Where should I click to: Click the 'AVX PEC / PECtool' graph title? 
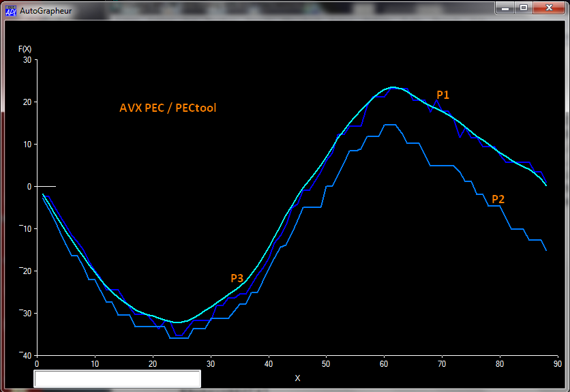pyautogui.click(x=168, y=108)
